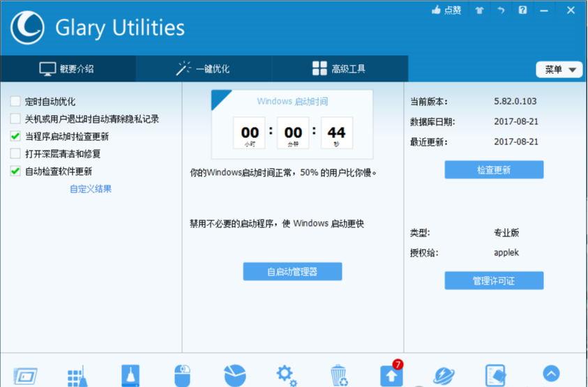Open the browser assistant planet icon

(x=444, y=376)
